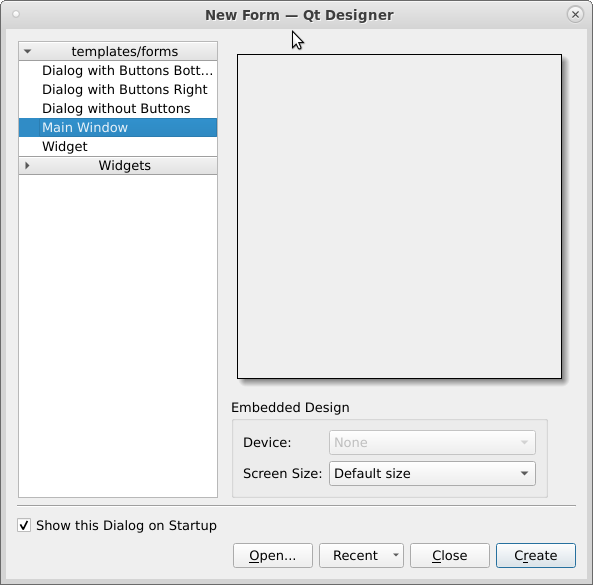Click the Open... button
The height and width of the screenshot is (585, 593).
click(273, 556)
